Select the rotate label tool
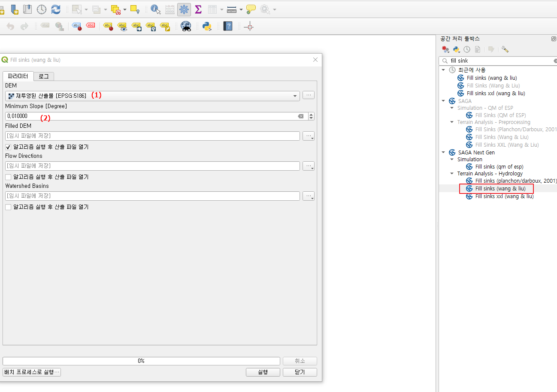 click(x=151, y=26)
